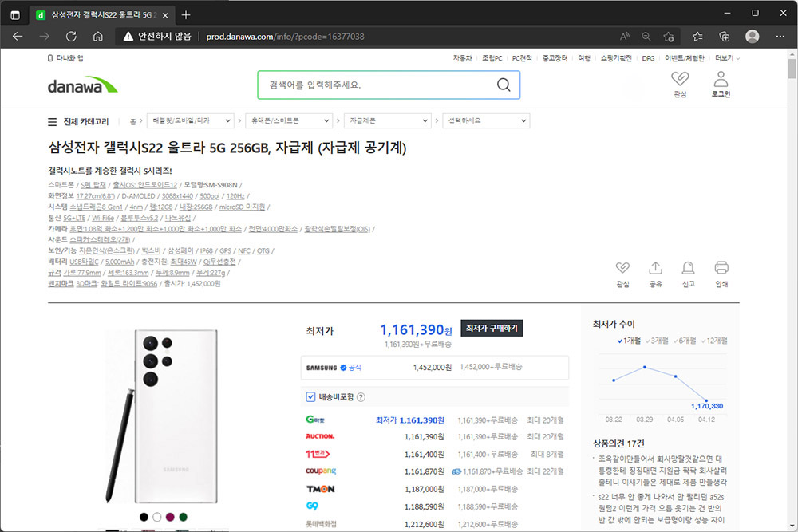Click the 배송비포함 help question icon

(x=361, y=397)
